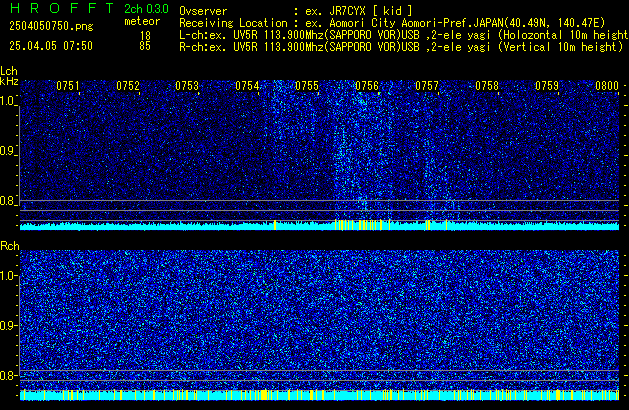Click the Rch 0.9 frequency label
The image size is (629, 410).
(x=8, y=325)
